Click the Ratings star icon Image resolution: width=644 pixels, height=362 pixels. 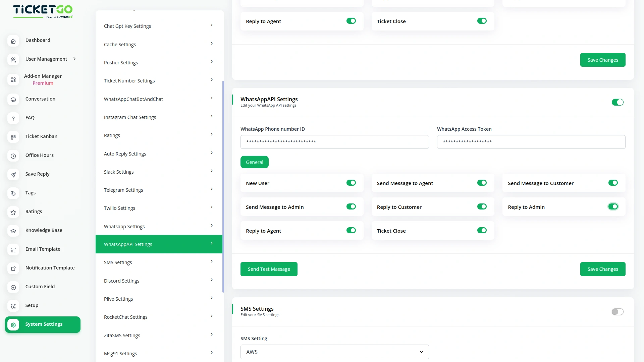(13, 212)
